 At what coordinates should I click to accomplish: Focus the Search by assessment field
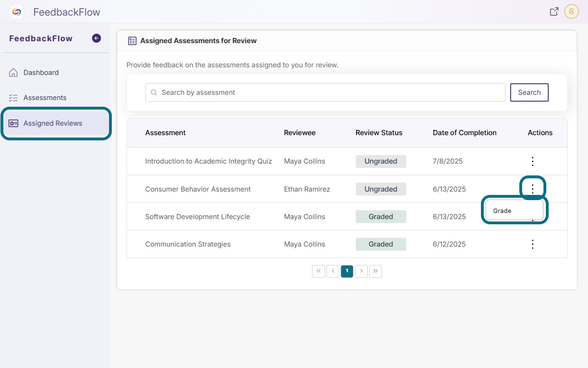(325, 92)
